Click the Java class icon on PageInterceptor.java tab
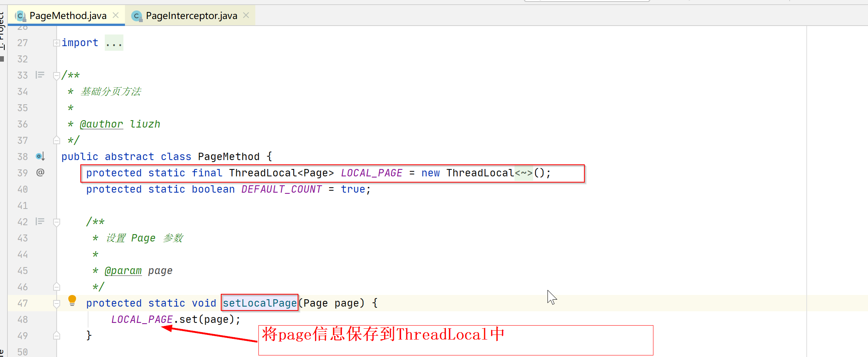Screen dimensions: 868x357 point(137,16)
